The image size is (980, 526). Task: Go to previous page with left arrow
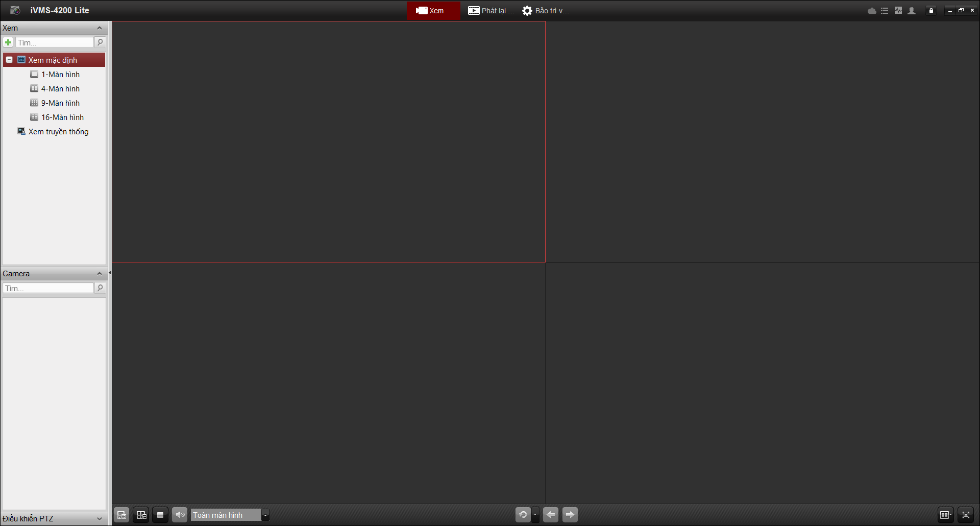point(551,515)
